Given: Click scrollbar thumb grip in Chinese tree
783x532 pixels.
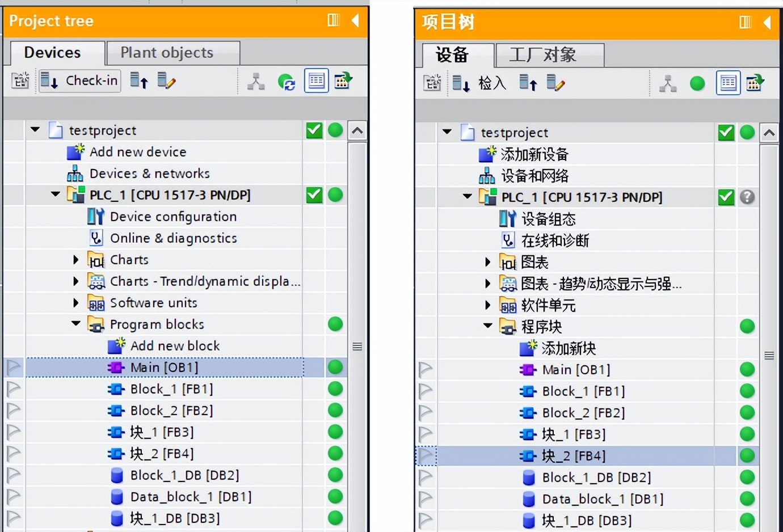Looking at the screenshot, I should pos(769,356).
